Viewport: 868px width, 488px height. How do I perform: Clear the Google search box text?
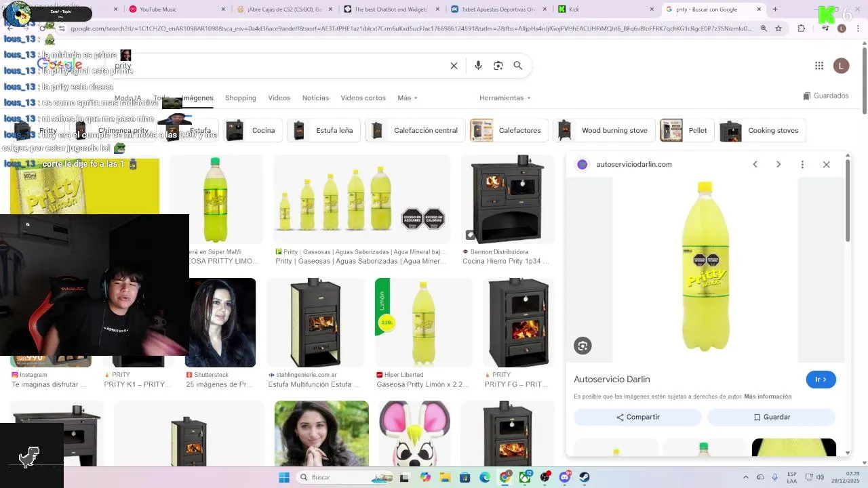coord(454,66)
